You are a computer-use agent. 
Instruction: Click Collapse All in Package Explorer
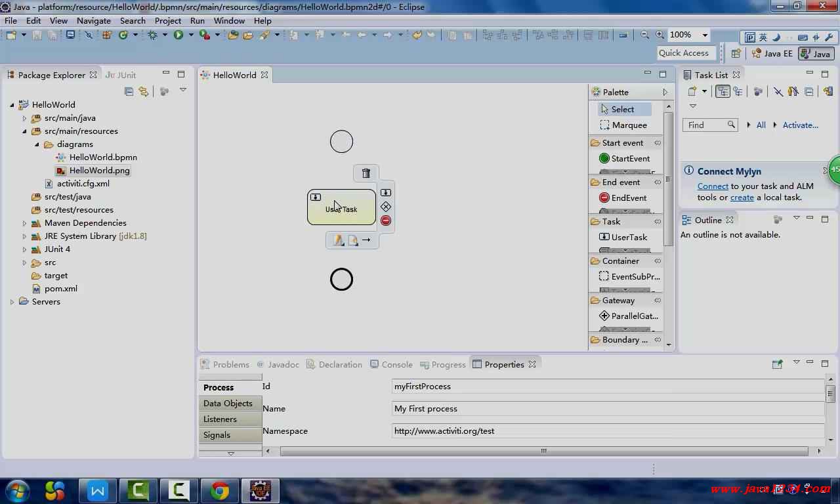click(129, 91)
